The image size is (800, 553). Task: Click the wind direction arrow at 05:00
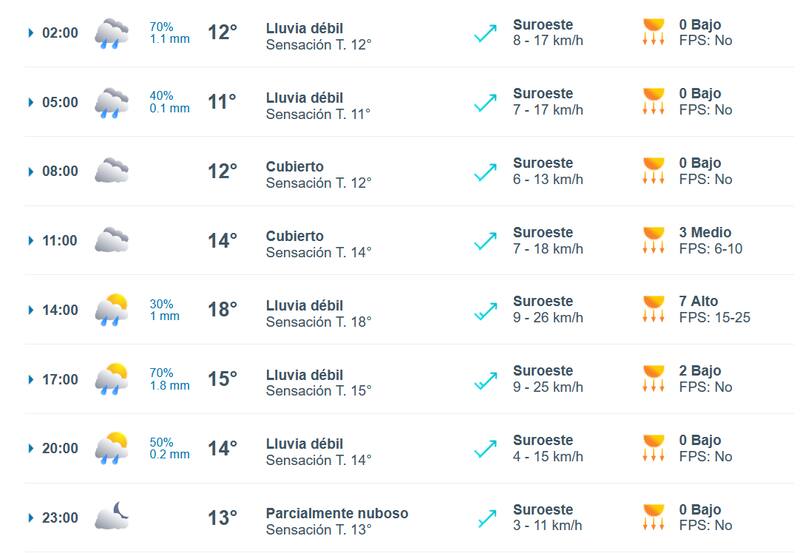[x=486, y=102]
